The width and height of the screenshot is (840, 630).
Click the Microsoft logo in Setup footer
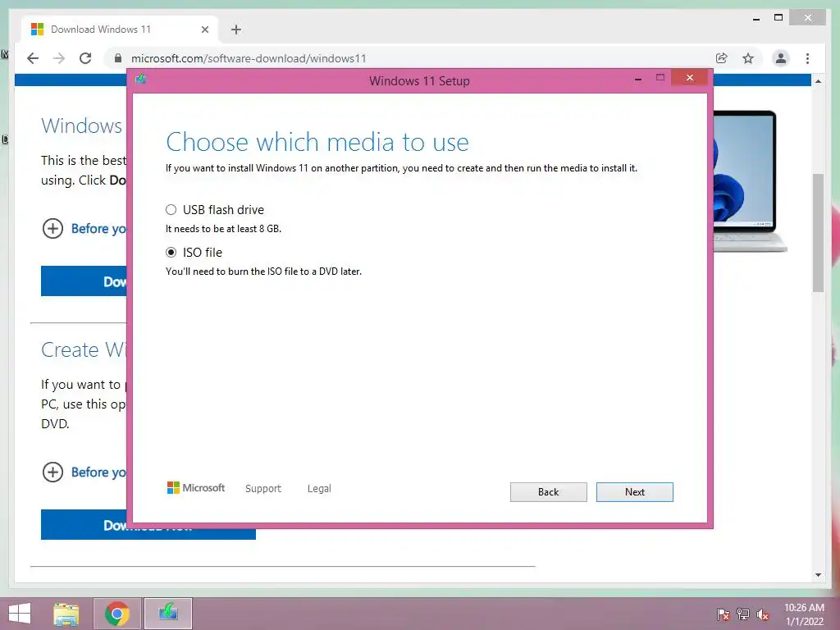point(196,487)
